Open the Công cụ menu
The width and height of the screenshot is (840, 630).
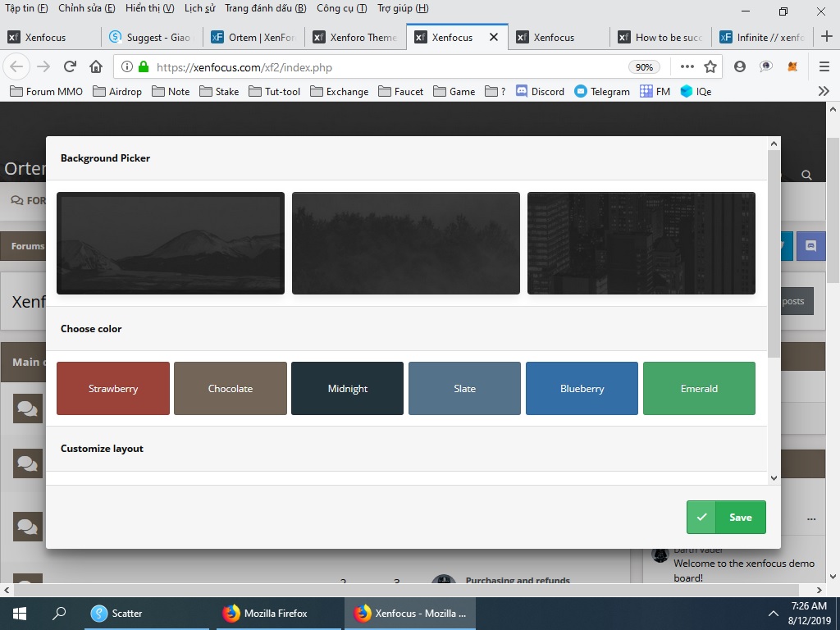[x=342, y=8]
